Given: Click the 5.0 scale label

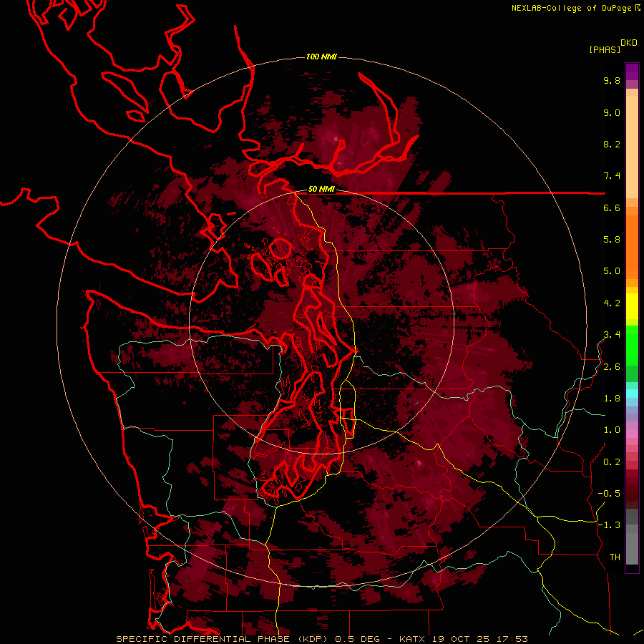Looking at the screenshot, I should point(612,271).
